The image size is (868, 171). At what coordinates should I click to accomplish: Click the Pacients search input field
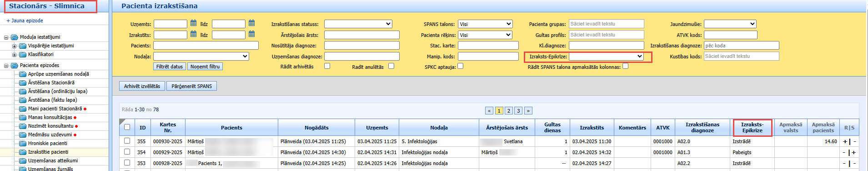[206, 46]
